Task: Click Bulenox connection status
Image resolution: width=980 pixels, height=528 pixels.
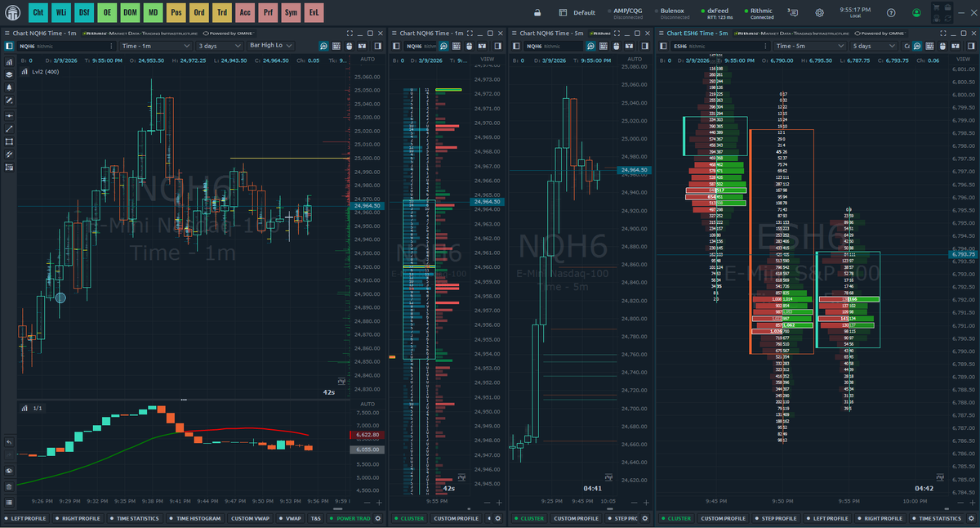Action: [673, 13]
